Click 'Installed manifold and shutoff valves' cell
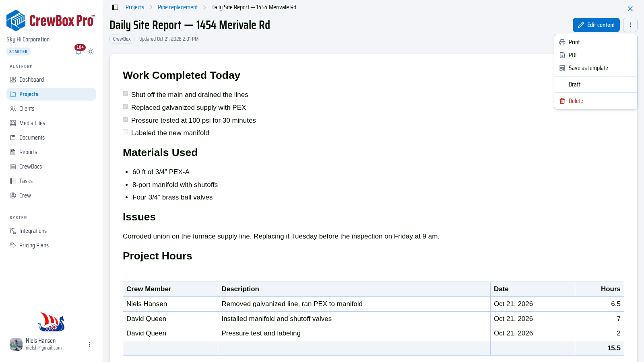Screen dimensions: 644x362 tap(354, 319)
